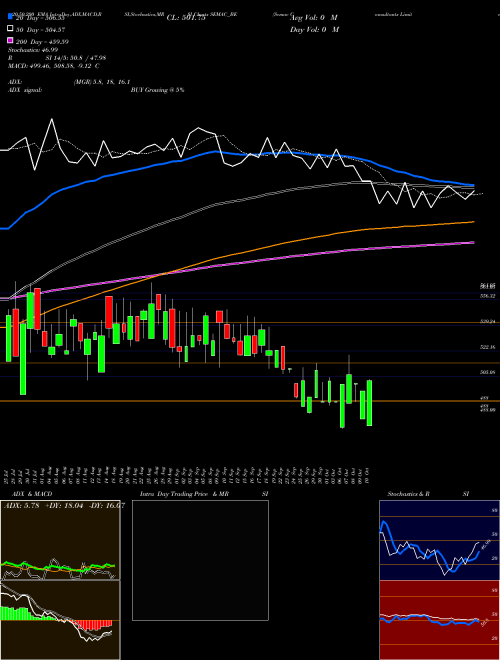Screen dimensions: 500x660
Task: Click the ADX: 5.78 +DY -DY readout
Action: click(x=64, y=506)
